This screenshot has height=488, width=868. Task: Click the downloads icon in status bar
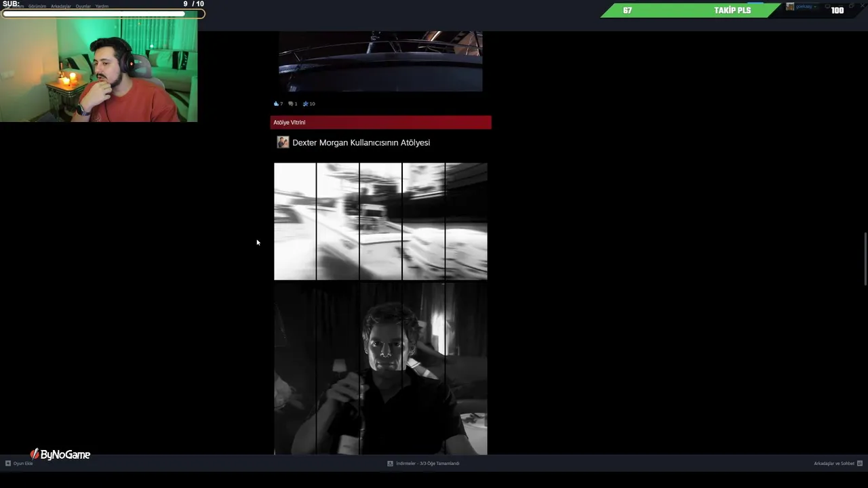point(390,464)
